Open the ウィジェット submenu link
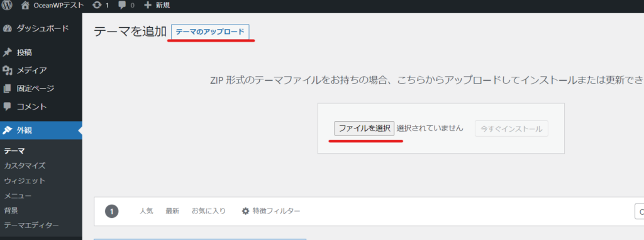The height and width of the screenshot is (240, 644). pos(25,181)
